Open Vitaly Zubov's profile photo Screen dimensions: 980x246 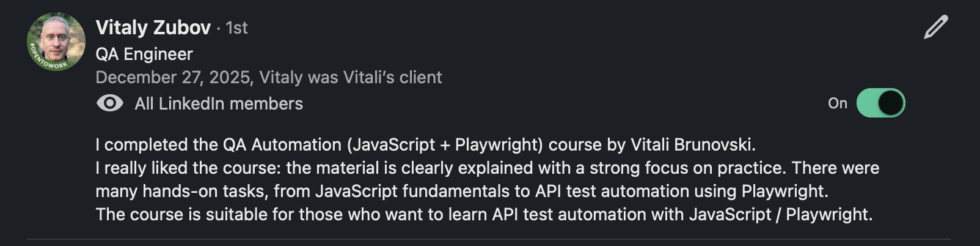pos(56,38)
